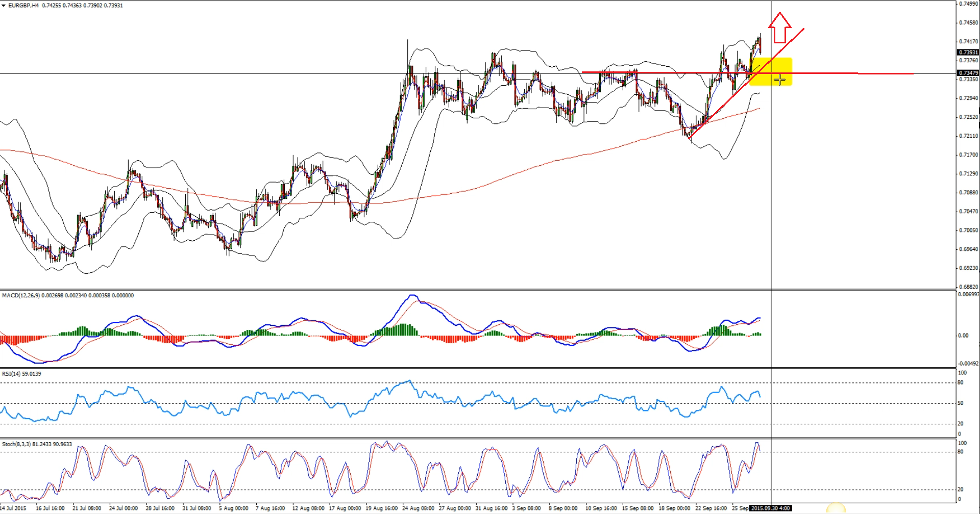Click the dropdown triangle beside EURGBP,H4
The height and width of the screenshot is (514, 980).
4,6
